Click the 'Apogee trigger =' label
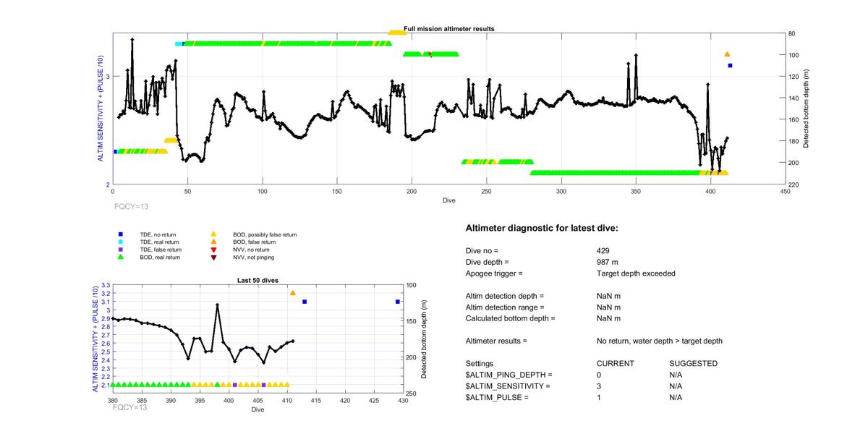 coord(494,273)
